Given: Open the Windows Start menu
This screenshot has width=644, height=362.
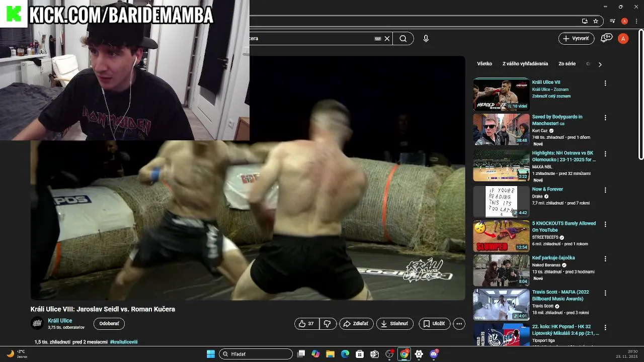Looking at the screenshot, I should point(211,354).
